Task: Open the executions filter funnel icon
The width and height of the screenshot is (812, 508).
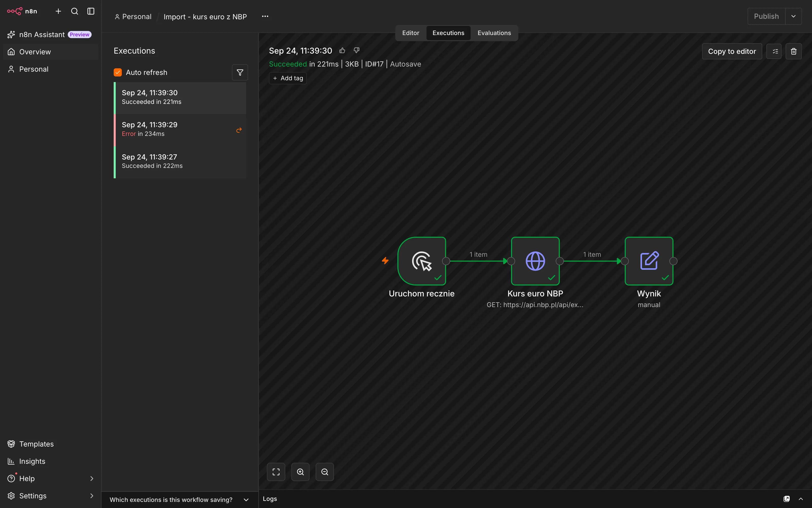Action: (x=240, y=72)
